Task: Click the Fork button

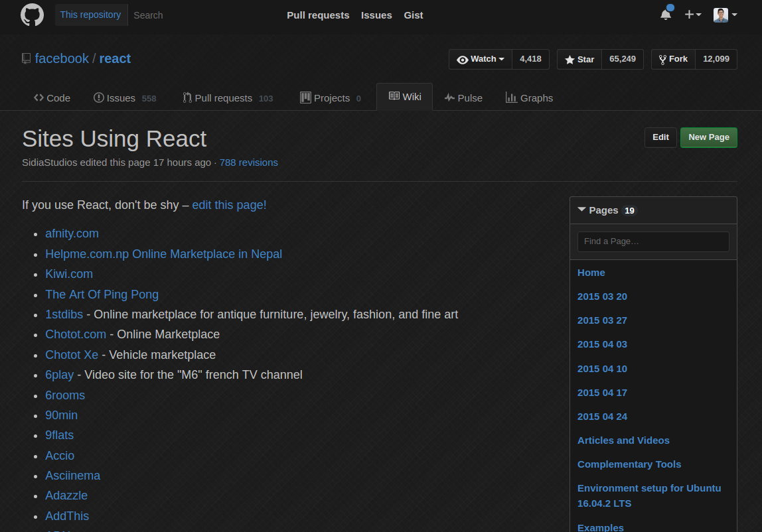Action: tap(673, 59)
